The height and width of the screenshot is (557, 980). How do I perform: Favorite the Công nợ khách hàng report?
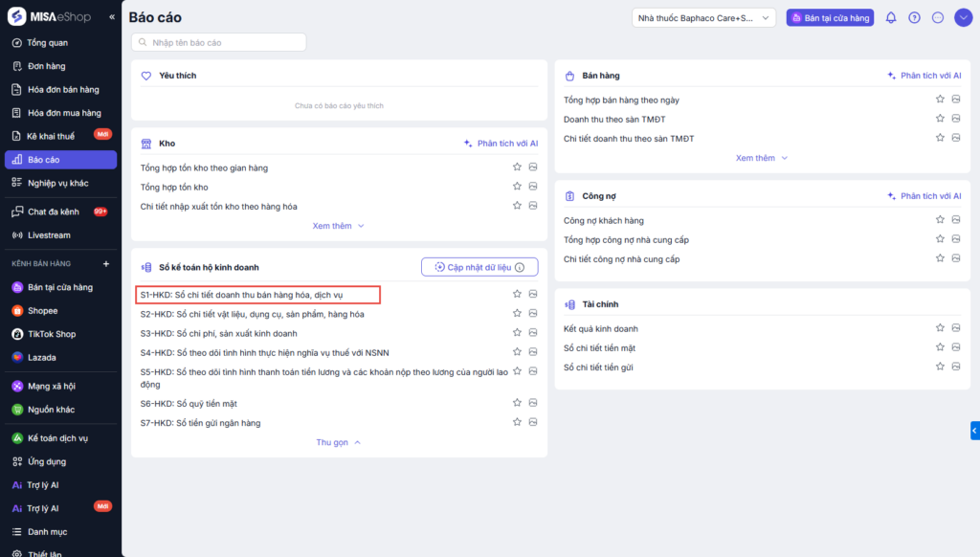coord(941,220)
